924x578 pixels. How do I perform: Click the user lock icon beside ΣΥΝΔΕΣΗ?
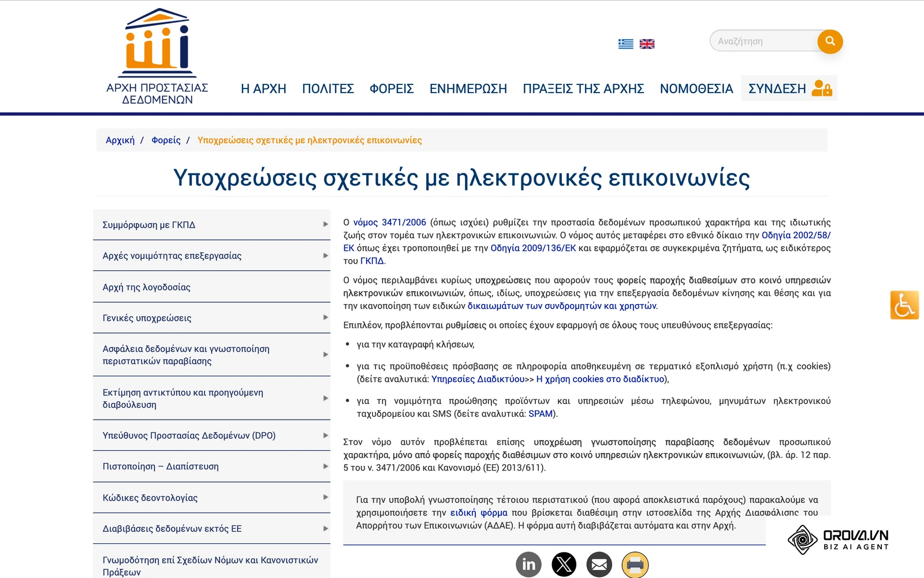point(821,88)
